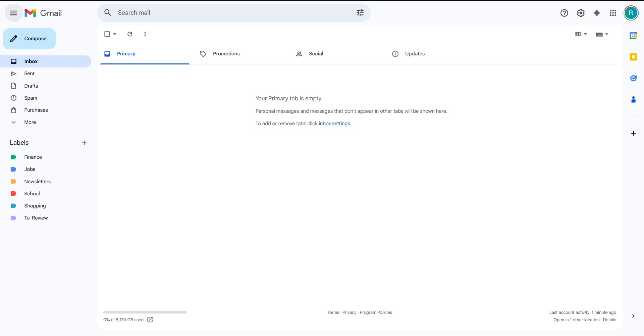Open Google Calendar side panel

point(634,35)
